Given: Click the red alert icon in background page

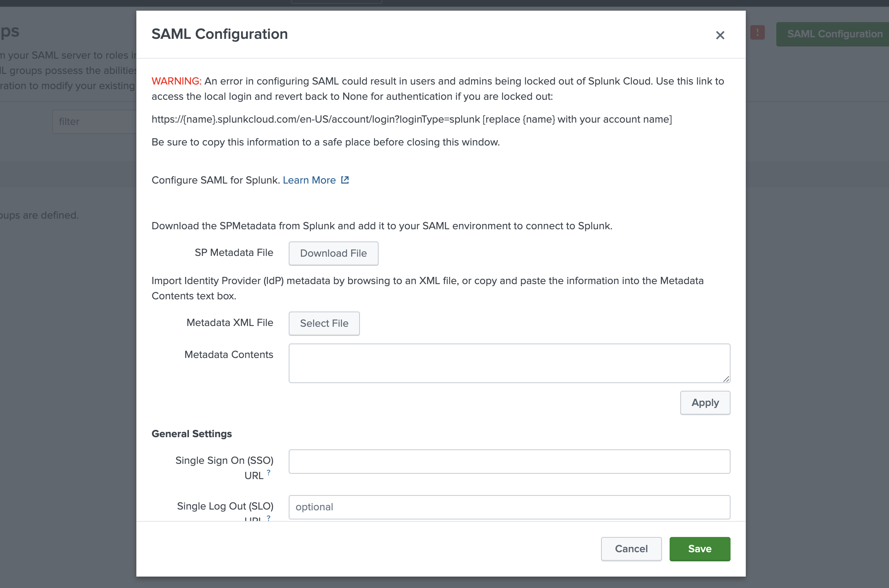Looking at the screenshot, I should [x=757, y=32].
